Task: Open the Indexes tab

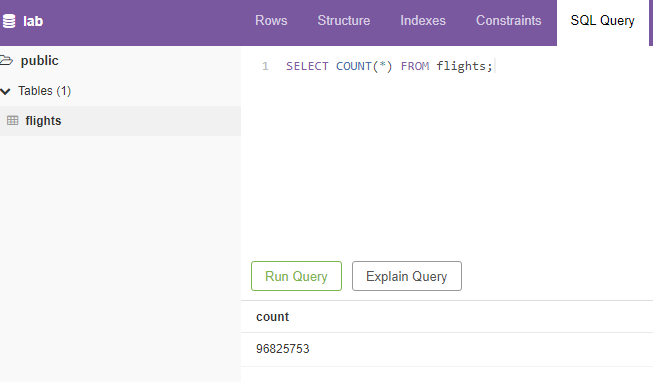Action: tap(423, 20)
